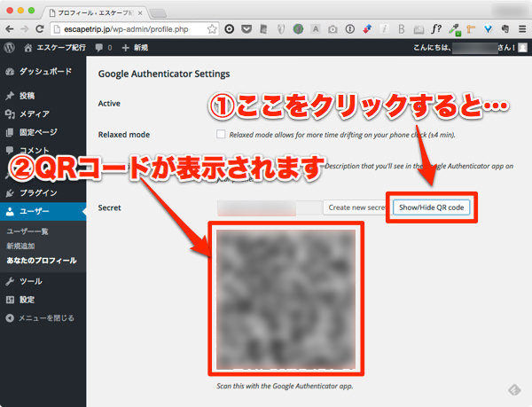Click the wrench icon beside ツール
This screenshot has height=407, width=532.
pos(10,281)
